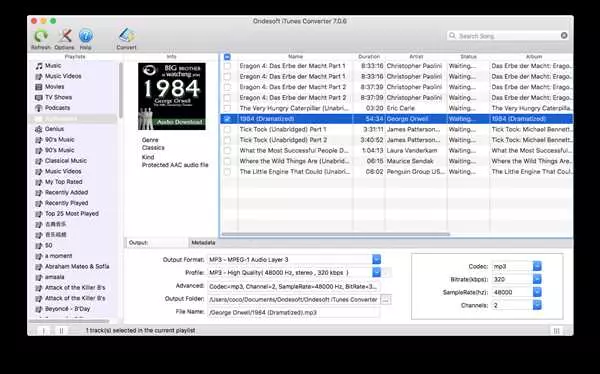Open the Channels dropdown
The image size is (600, 374).
(537, 305)
